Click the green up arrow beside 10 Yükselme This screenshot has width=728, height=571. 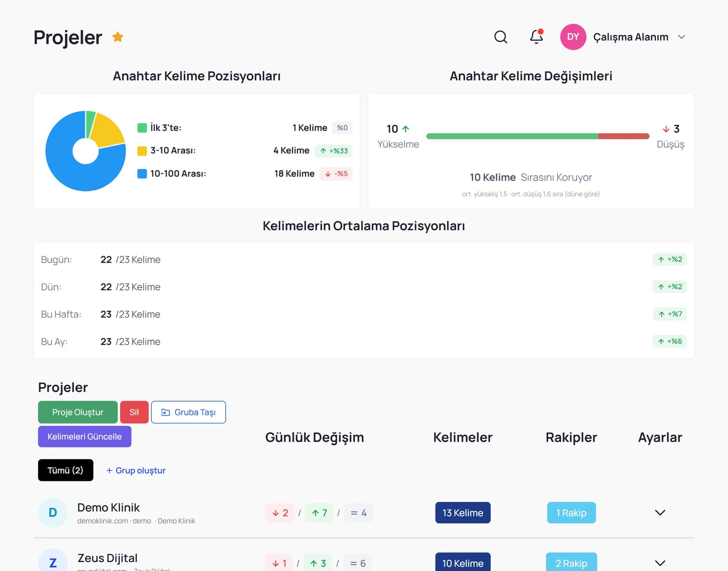click(x=406, y=129)
